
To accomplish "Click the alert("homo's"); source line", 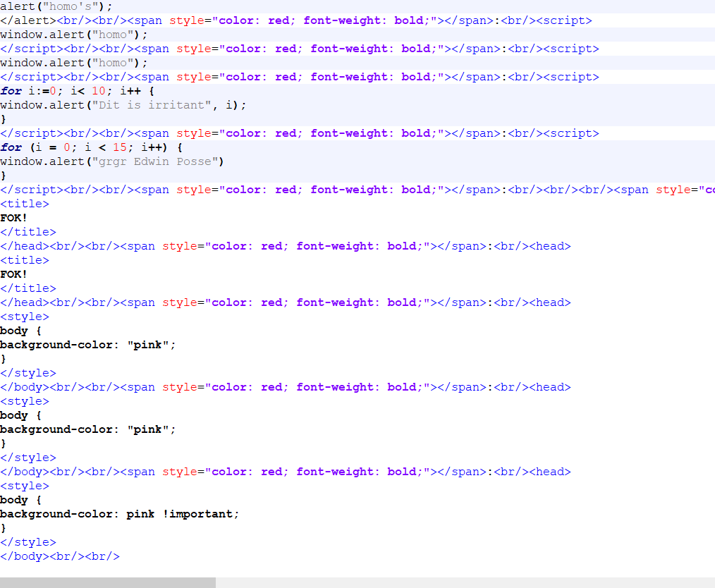I will 56,6.
